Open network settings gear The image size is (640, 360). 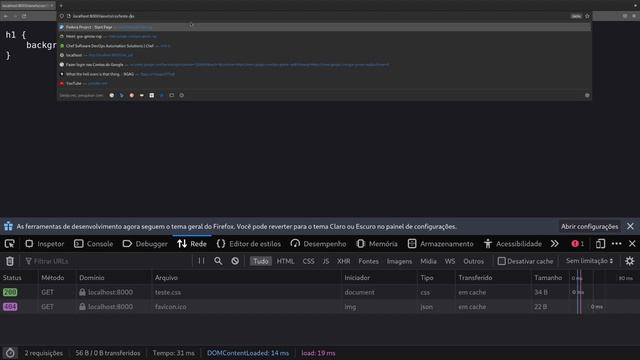pyautogui.click(x=630, y=261)
